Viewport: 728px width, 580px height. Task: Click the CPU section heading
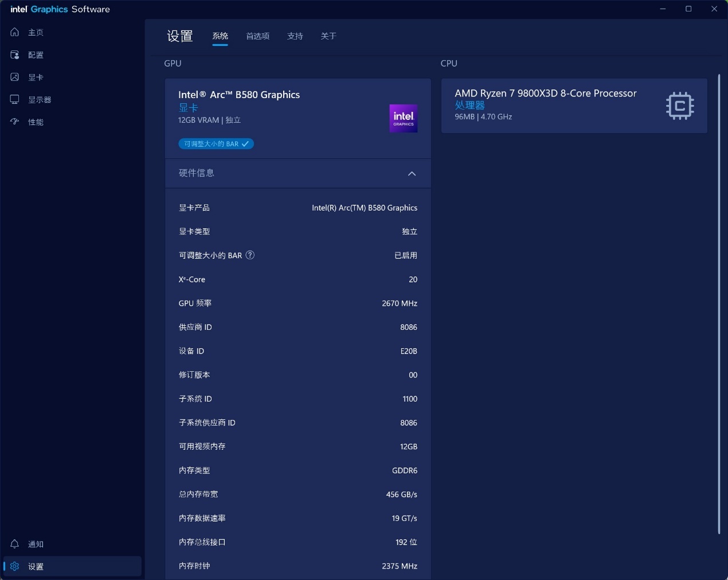click(449, 63)
